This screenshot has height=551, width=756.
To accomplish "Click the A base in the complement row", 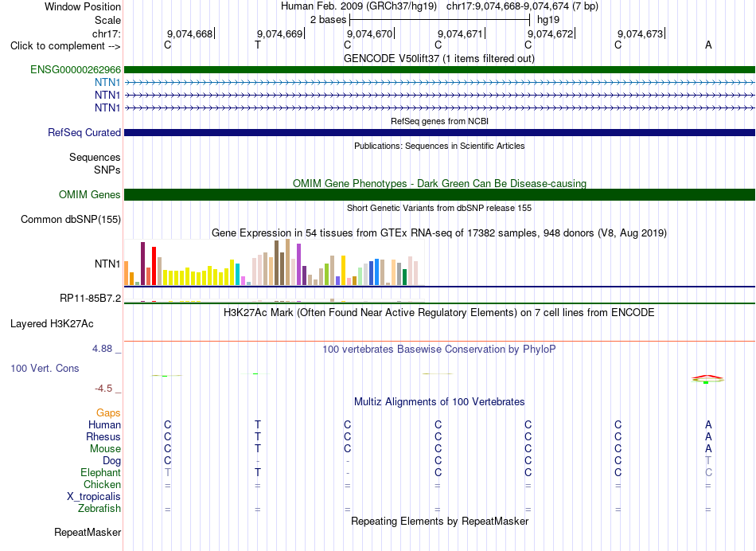I will point(708,45).
